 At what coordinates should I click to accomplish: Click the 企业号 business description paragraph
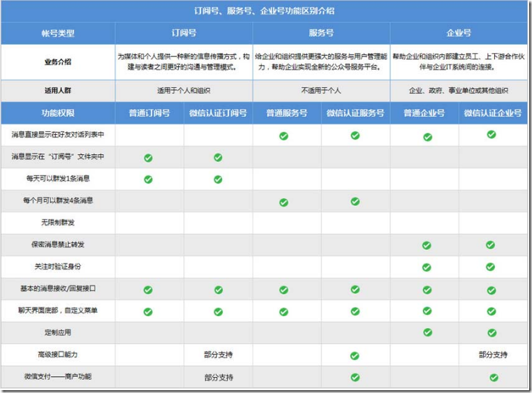pos(459,61)
